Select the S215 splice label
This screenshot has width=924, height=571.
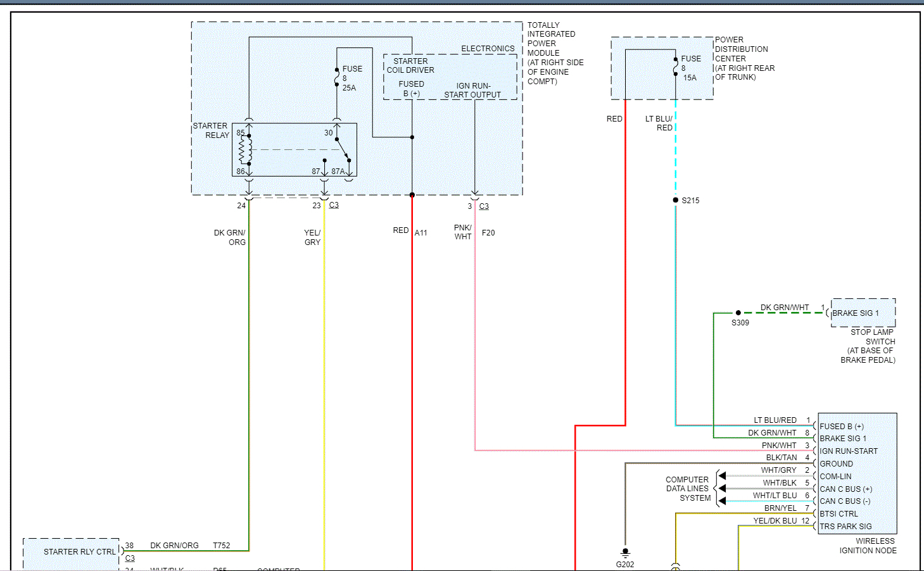tap(690, 201)
